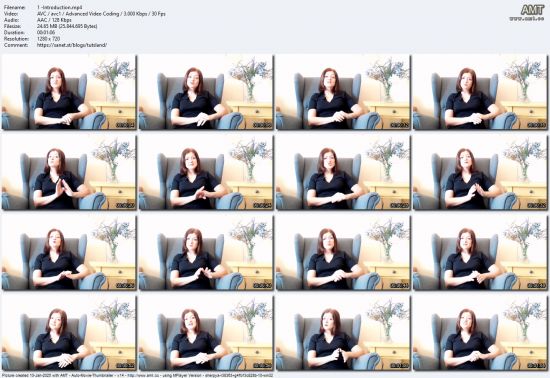Viewport: 550px width, 378px height.
Task: Open the first thumbnail in the top row
Action: 69,92
